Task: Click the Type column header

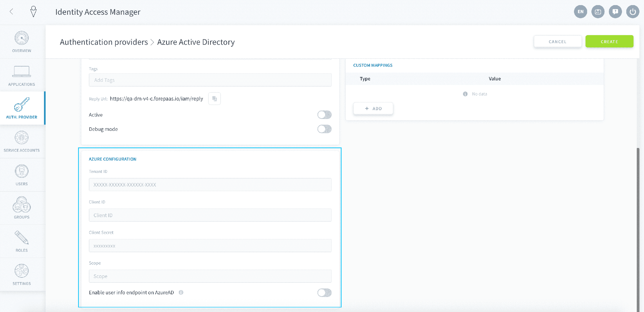Action: point(365,79)
